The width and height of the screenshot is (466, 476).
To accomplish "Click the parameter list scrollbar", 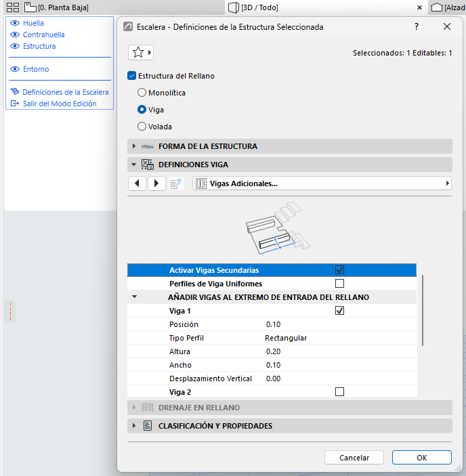I will pyautogui.click(x=422, y=310).
